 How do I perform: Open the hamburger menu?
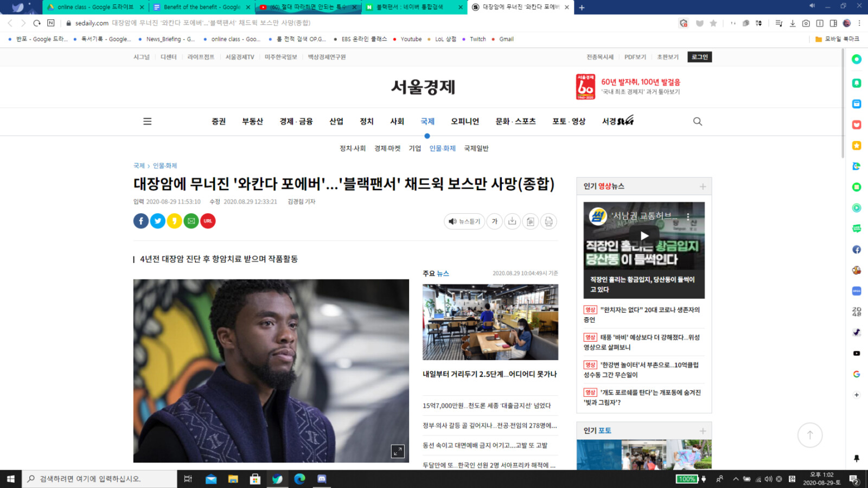(x=147, y=121)
